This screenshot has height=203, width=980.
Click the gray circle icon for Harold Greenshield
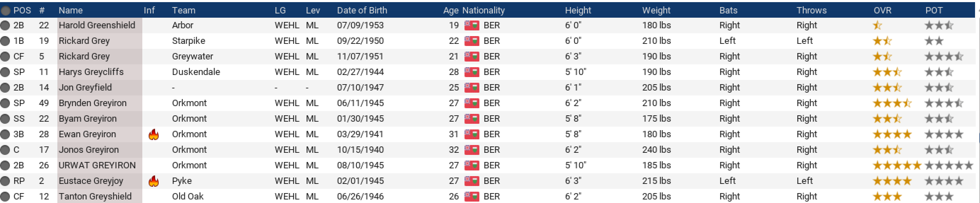pos(5,25)
